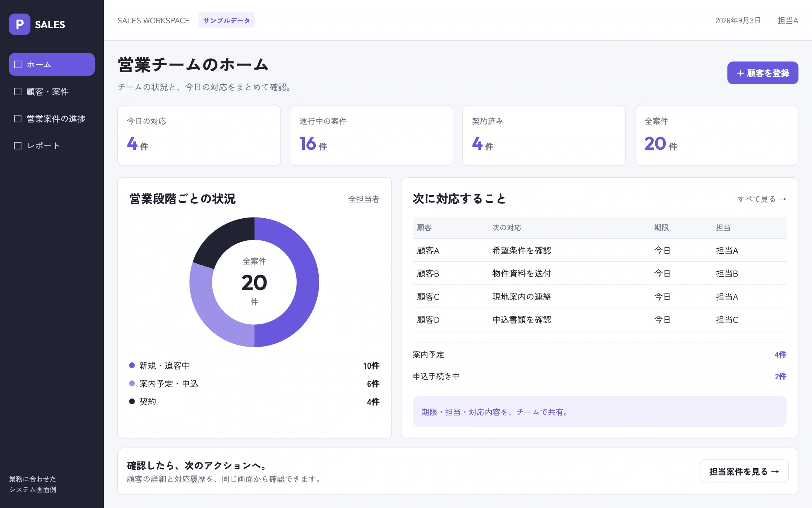812x508 pixels.
Task: Click the 案内予定 4件 row
Action: (x=600, y=354)
